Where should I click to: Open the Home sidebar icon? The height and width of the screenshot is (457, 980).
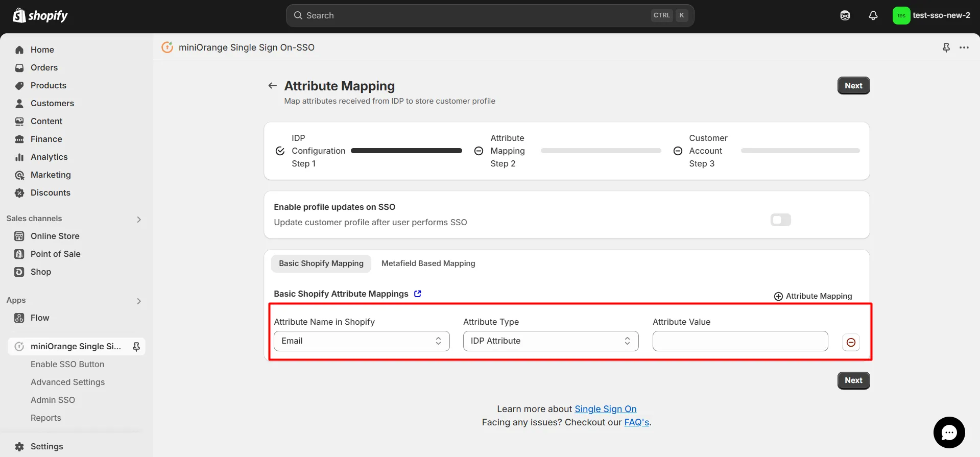click(19, 50)
